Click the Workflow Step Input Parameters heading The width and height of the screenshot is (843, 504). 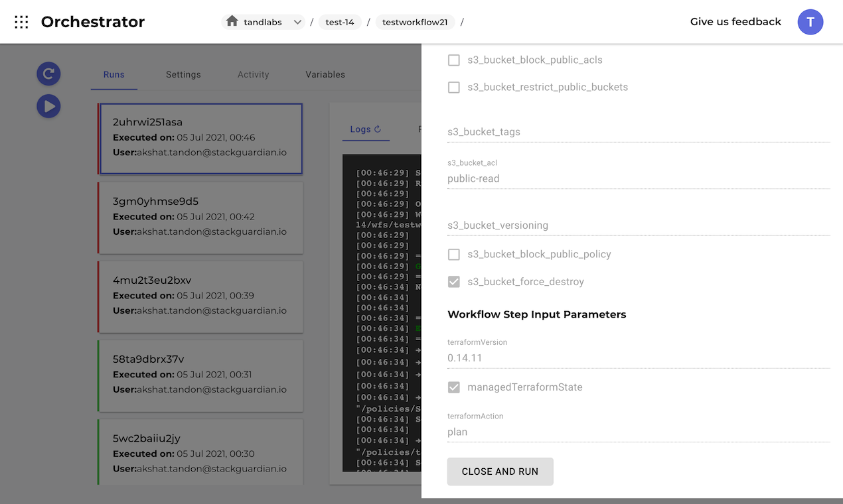[537, 314]
